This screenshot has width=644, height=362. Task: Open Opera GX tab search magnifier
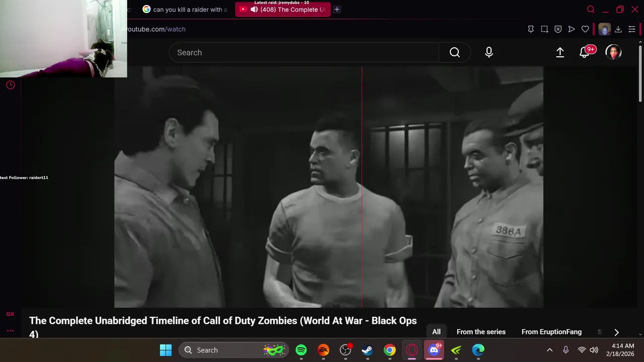591,10
